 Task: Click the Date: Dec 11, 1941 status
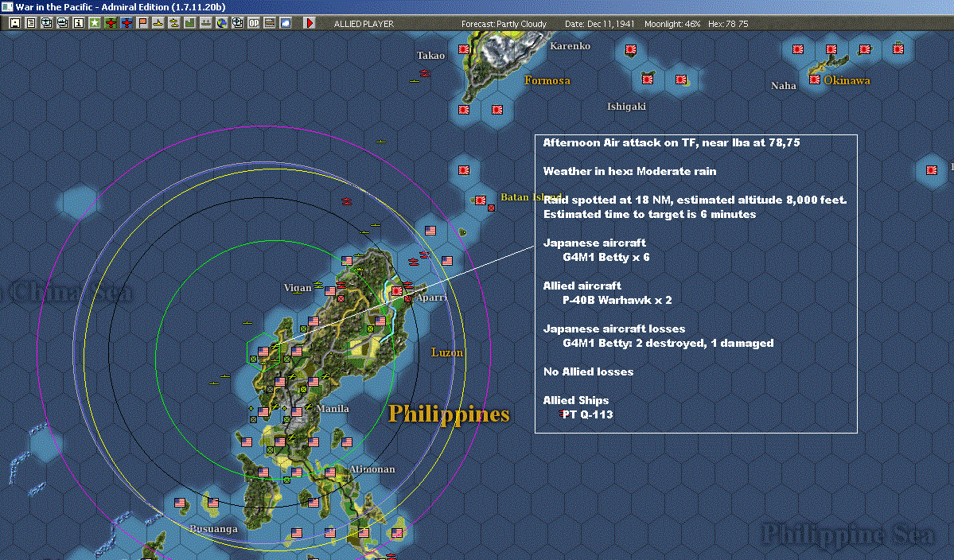tap(599, 24)
